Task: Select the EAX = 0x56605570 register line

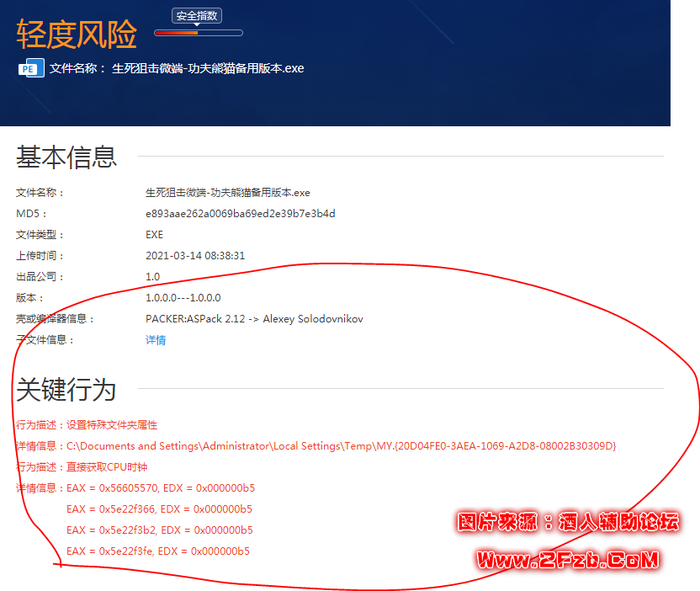Action: coord(161,487)
